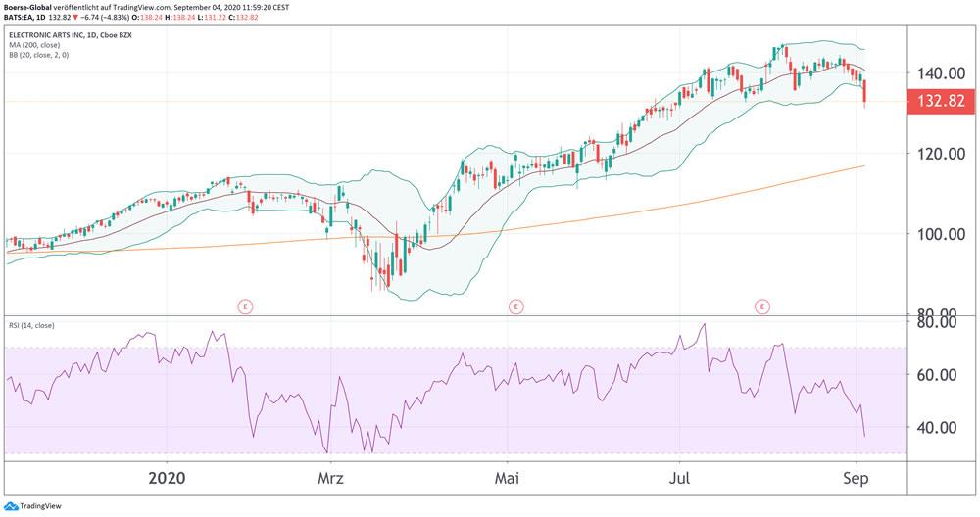
Task: Click the TradingView cloud logo icon
Action: (11, 506)
